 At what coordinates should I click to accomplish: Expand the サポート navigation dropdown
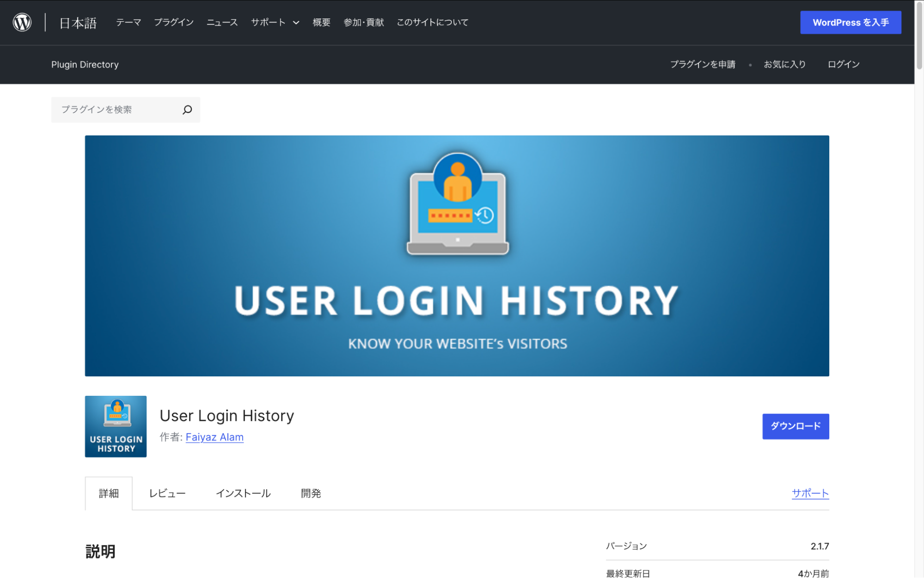coord(269,22)
